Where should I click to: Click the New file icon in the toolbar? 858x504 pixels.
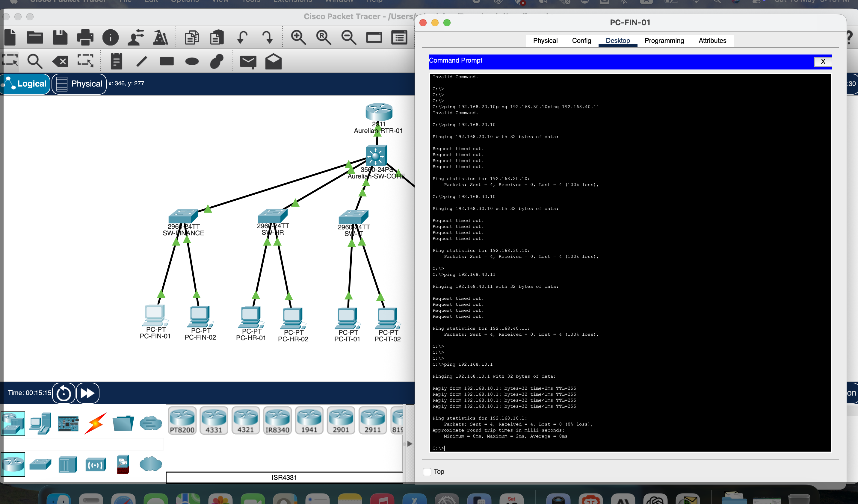(x=10, y=37)
